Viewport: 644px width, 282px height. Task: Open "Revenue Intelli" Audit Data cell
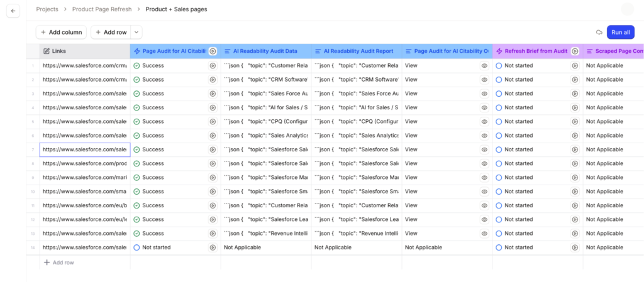click(x=266, y=233)
